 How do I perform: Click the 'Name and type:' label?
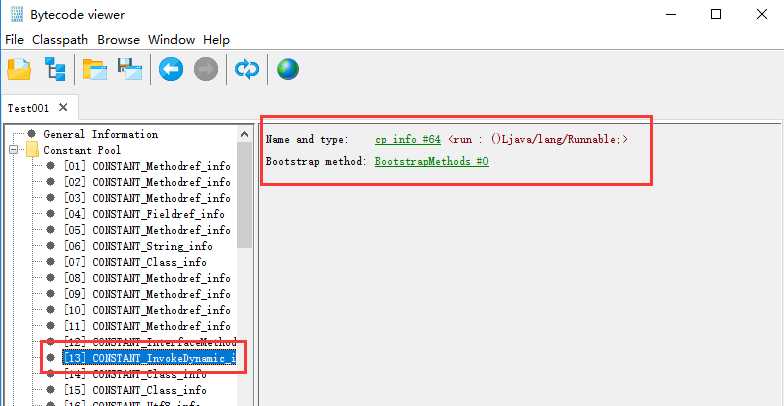306,140
